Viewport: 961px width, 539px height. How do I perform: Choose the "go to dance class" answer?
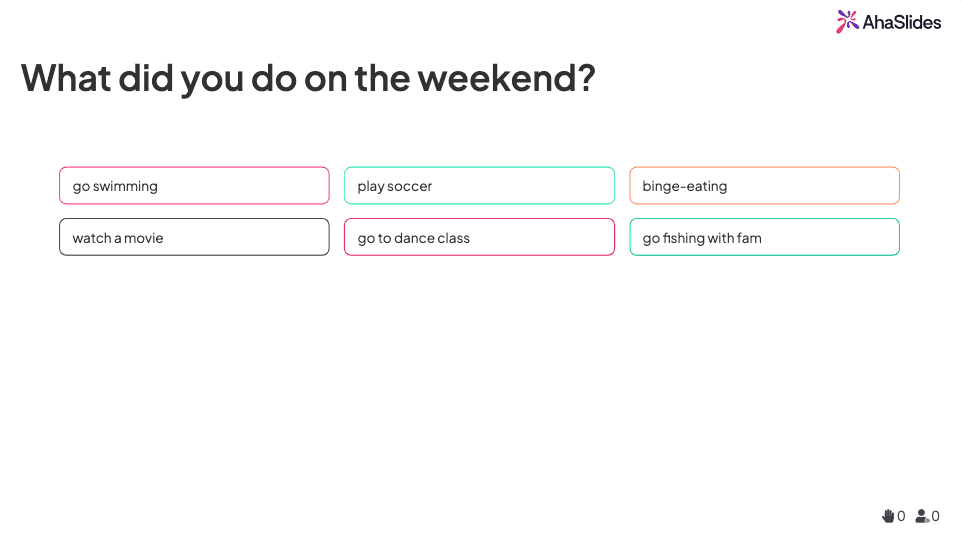click(479, 238)
